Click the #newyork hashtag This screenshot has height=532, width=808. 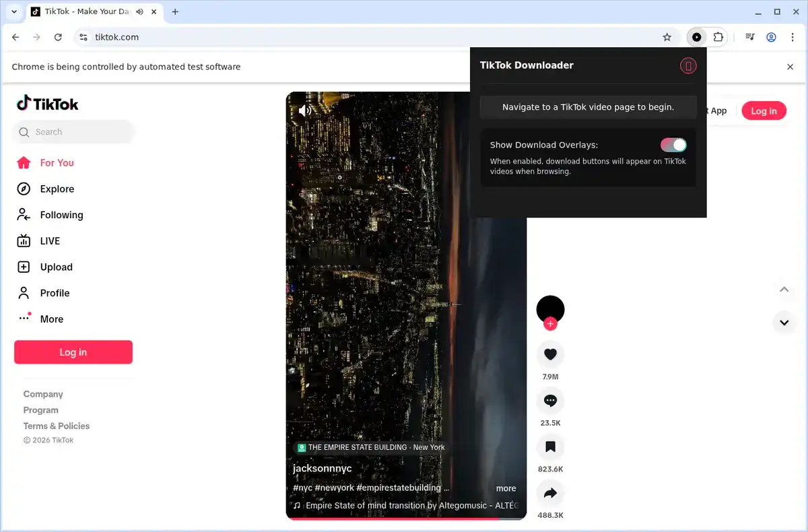[x=334, y=488]
